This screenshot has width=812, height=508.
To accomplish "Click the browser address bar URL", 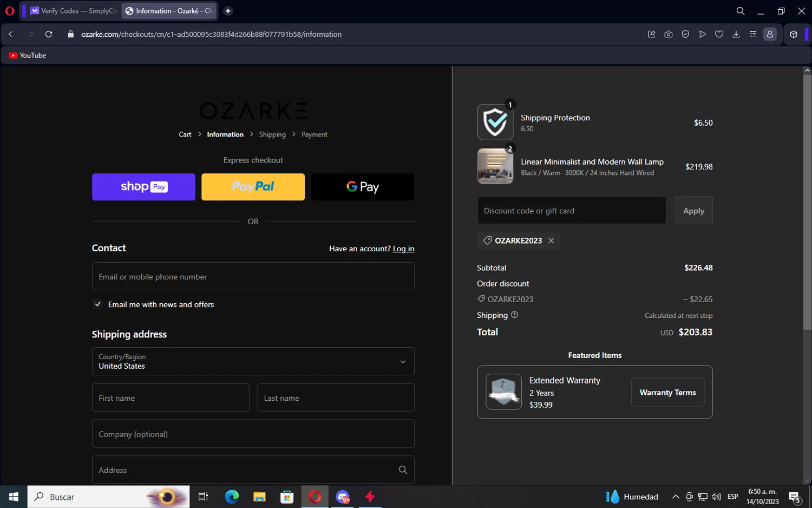I will point(211,34).
